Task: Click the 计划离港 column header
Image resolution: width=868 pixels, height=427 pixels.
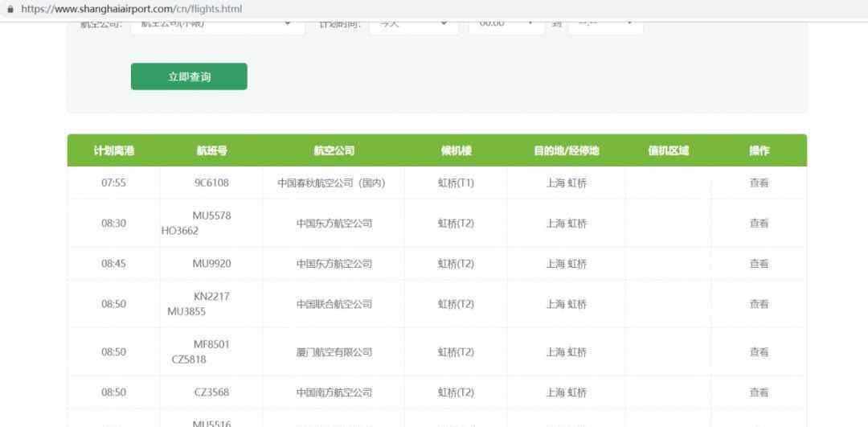Action: coord(113,150)
